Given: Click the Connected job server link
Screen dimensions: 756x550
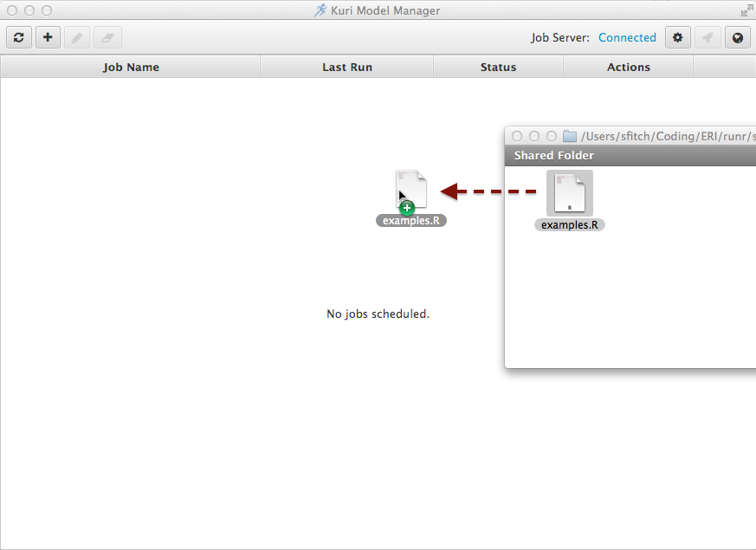Looking at the screenshot, I should (627, 37).
